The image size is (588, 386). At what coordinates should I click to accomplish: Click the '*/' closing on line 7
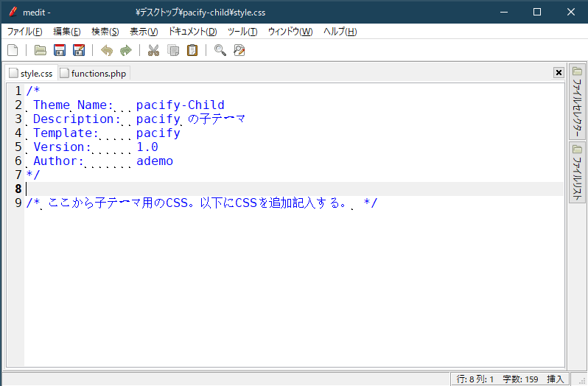pos(33,175)
